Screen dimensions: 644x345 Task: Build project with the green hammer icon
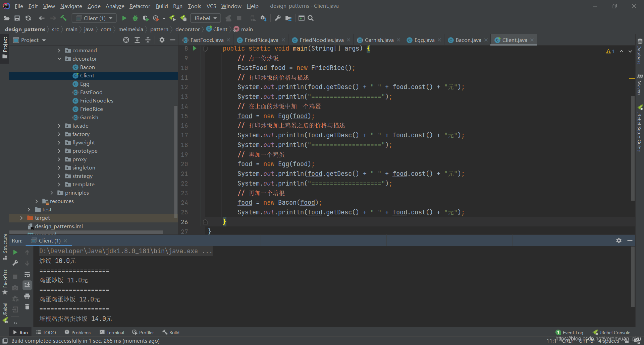(x=63, y=18)
